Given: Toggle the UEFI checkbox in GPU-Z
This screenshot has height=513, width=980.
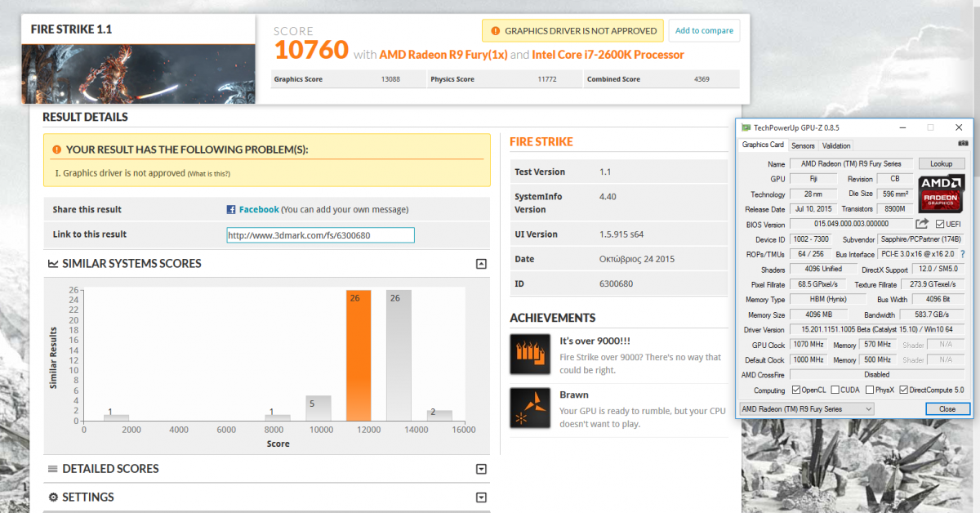Looking at the screenshot, I should 940,225.
